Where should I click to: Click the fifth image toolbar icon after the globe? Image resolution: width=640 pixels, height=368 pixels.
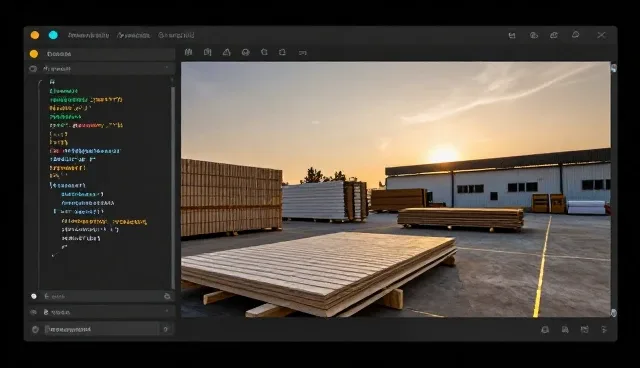[x=264, y=52]
